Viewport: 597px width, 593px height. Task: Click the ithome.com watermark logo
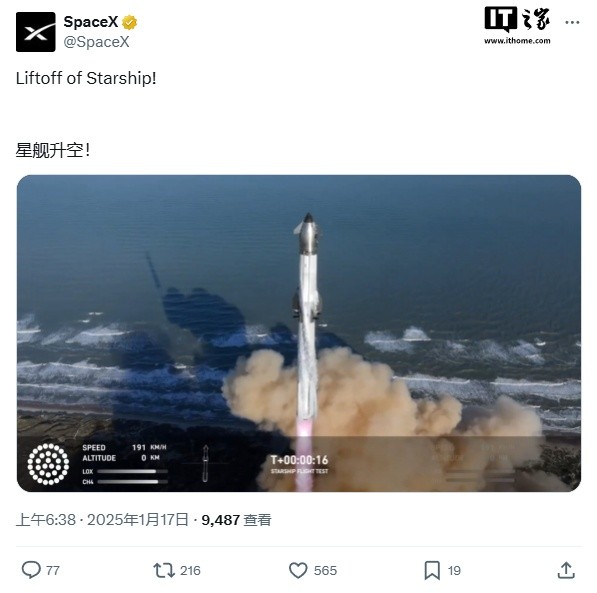[x=517, y=26]
